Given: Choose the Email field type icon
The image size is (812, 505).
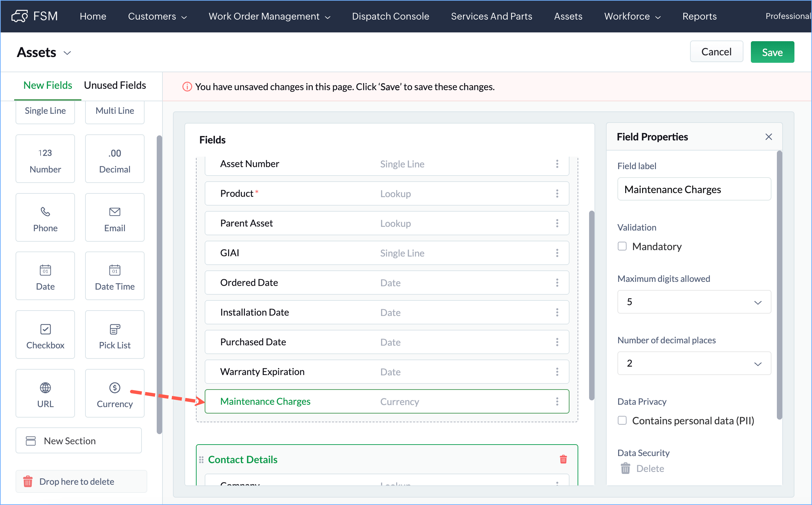Looking at the screenshot, I should 115,212.
